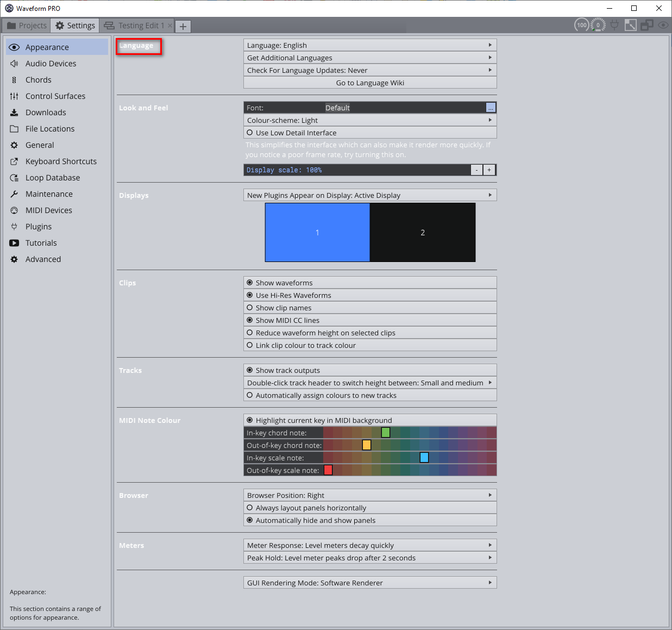The height and width of the screenshot is (630, 672).
Task: Toggle Use Hi-Res Waveforms option
Action: (x=370, y=295)
